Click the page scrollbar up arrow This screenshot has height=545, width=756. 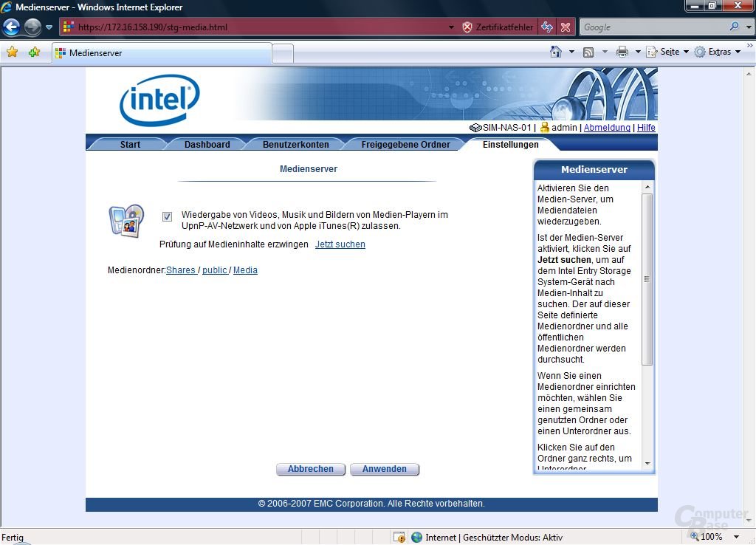pyautogui.click(x=749, y=75)
